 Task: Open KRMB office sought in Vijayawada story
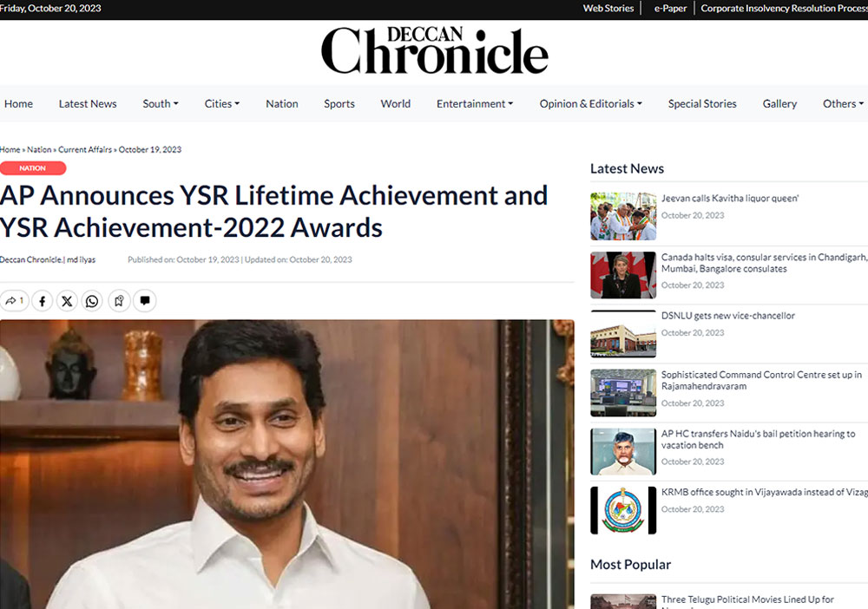click(x=764, y=492)
